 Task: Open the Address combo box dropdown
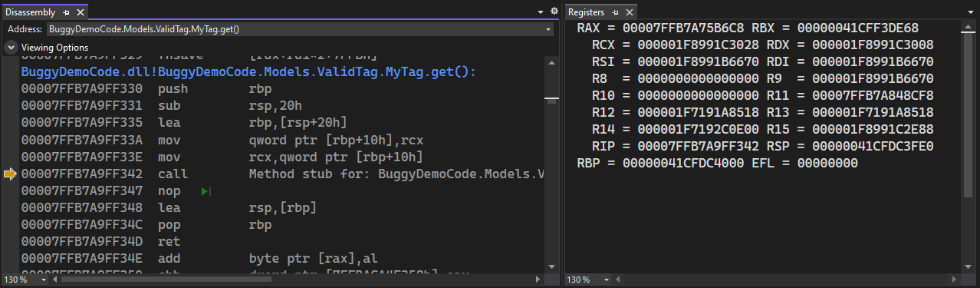548,29
